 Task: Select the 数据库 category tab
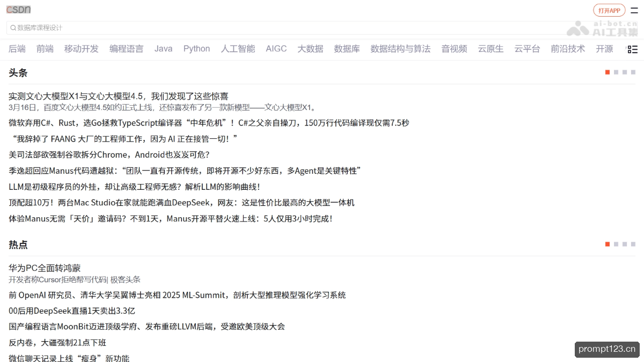pos(347,49)
